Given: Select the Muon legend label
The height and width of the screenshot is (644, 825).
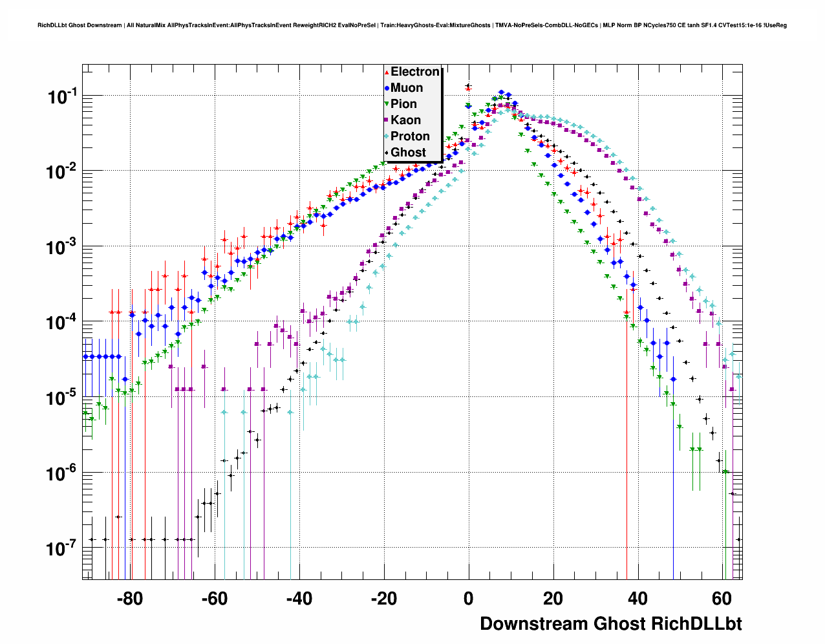Looking at the screenshot, I should [407, 88].
